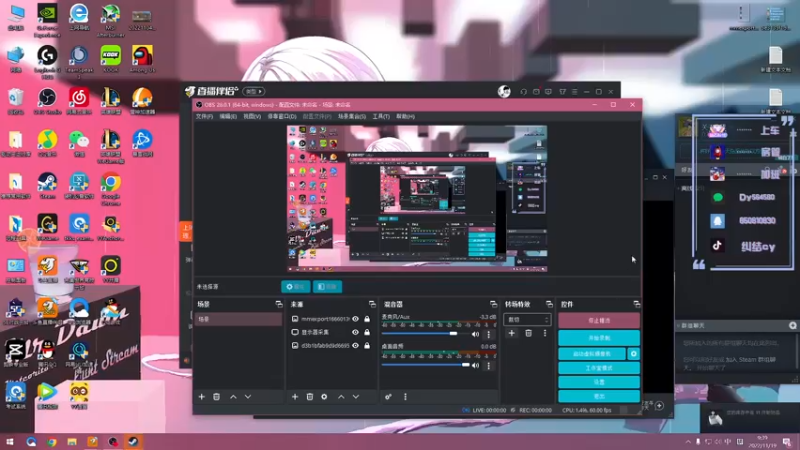Click the headset support icon in 直播伴侣 title bar
Image resolution: width=800 pixels, height=450 pixels.
[x=523, y=92]
